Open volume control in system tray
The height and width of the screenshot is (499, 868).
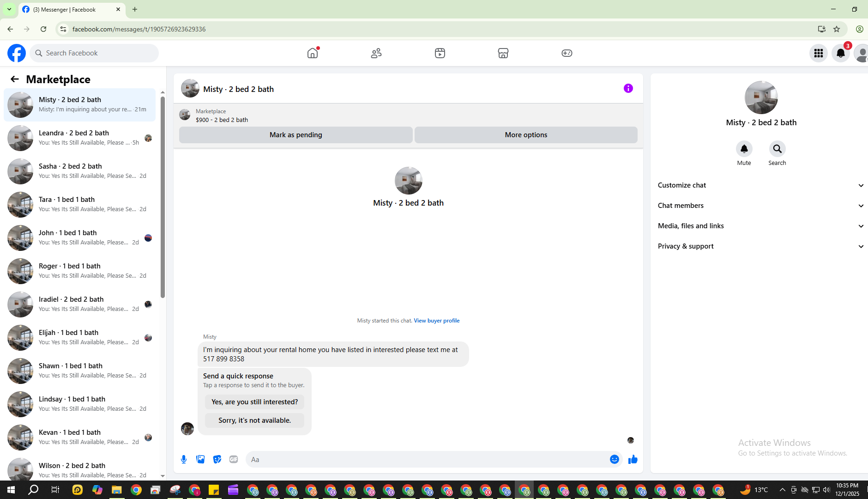[826, 490]
